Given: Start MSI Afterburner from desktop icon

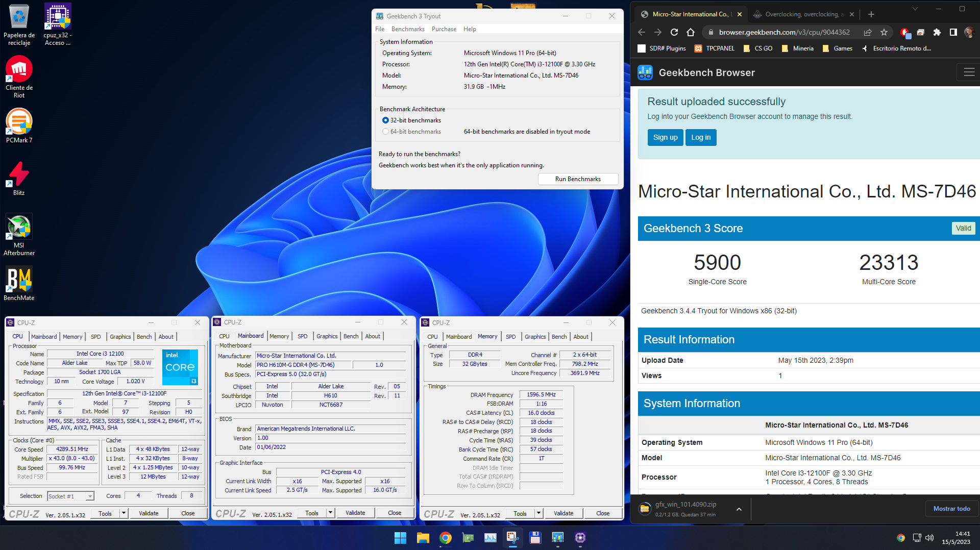Looking at the screenshot, I should point(19,235).
